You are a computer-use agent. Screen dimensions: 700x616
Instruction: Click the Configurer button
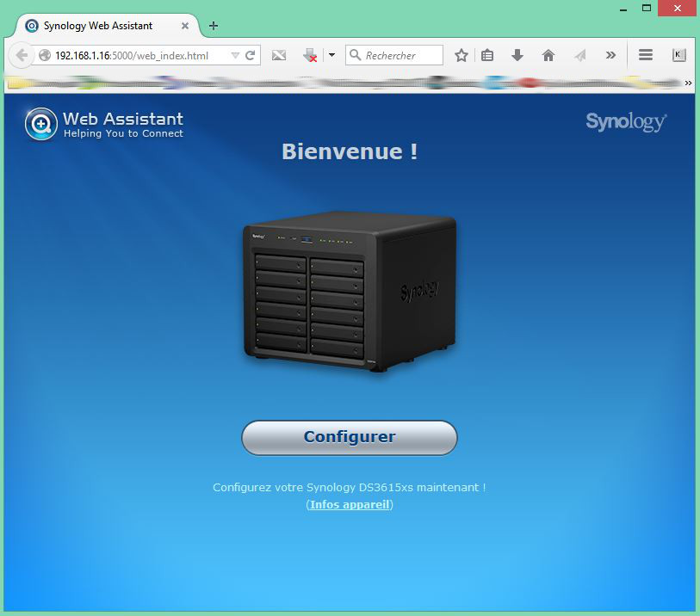pyautogui.click(x=349, y=437)
